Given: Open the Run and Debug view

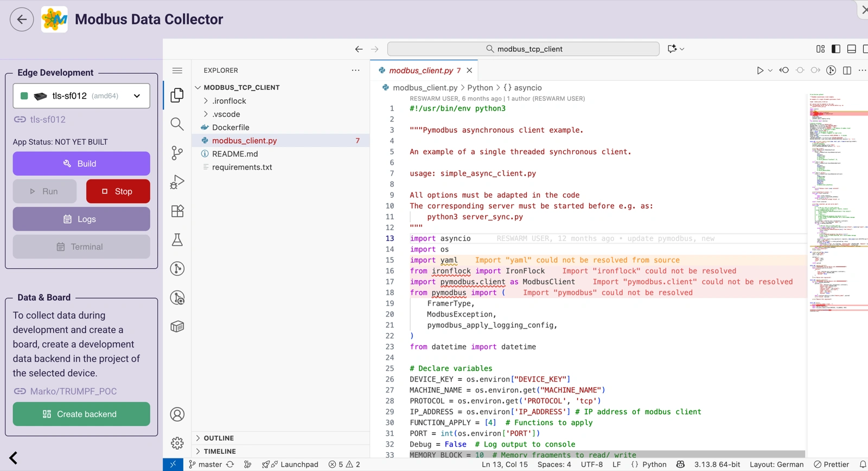Looking at the screenshot, I should [177, 182].
